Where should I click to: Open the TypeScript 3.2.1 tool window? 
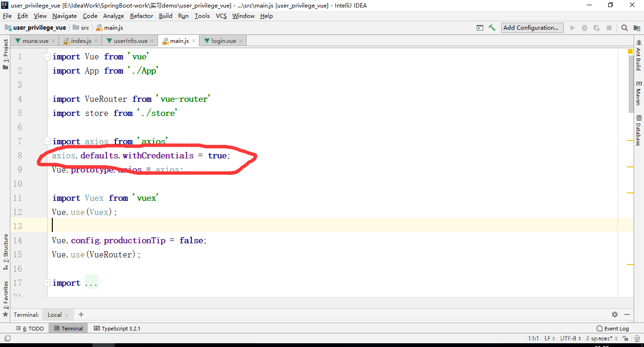point(117,329)
